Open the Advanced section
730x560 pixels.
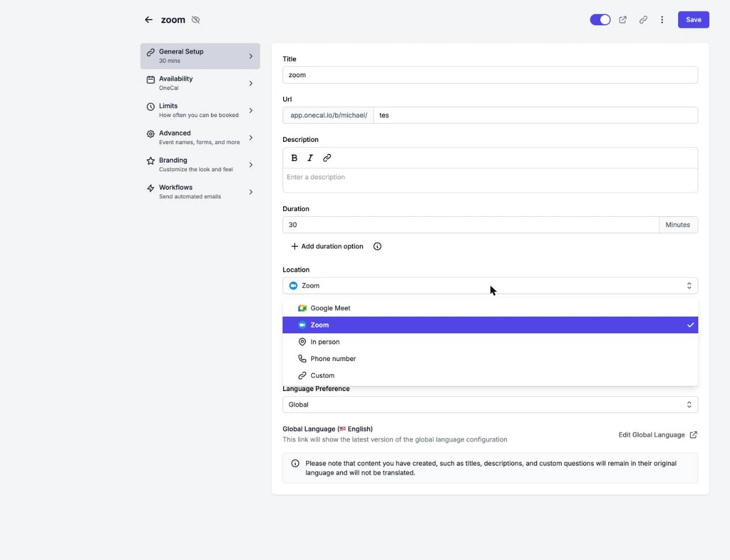point(200,137)
